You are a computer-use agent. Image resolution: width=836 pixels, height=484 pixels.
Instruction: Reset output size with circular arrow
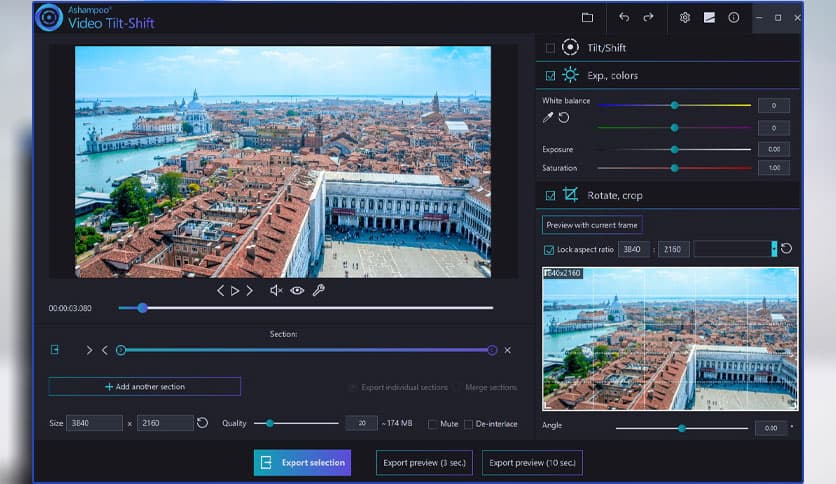[x=202, y=423]
